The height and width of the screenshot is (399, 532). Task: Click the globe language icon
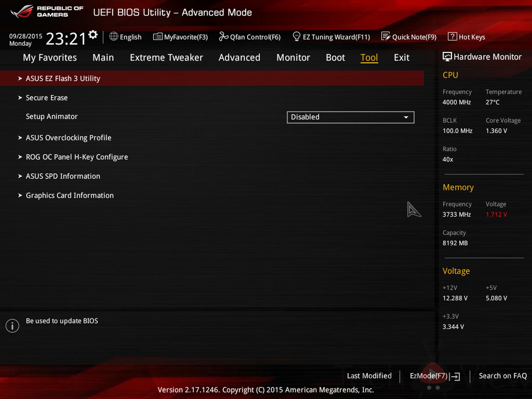pos(114,36)
